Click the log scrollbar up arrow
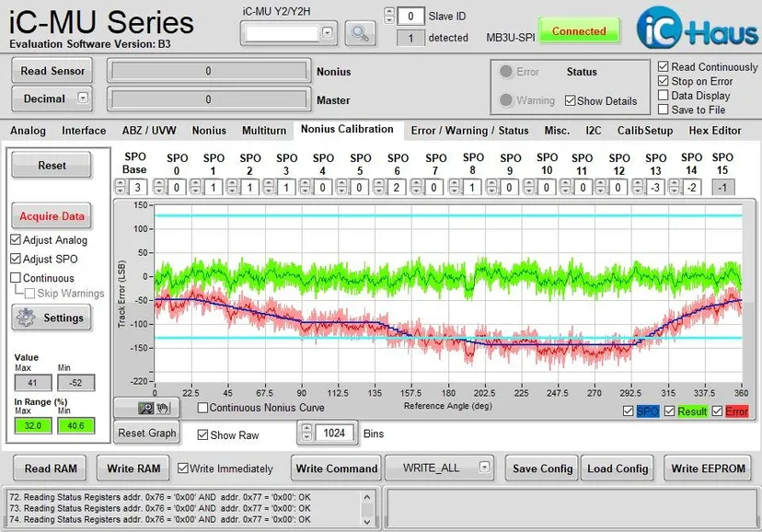Image resolution: width=762 pixels, height=532 pixels. coord(367,497)
